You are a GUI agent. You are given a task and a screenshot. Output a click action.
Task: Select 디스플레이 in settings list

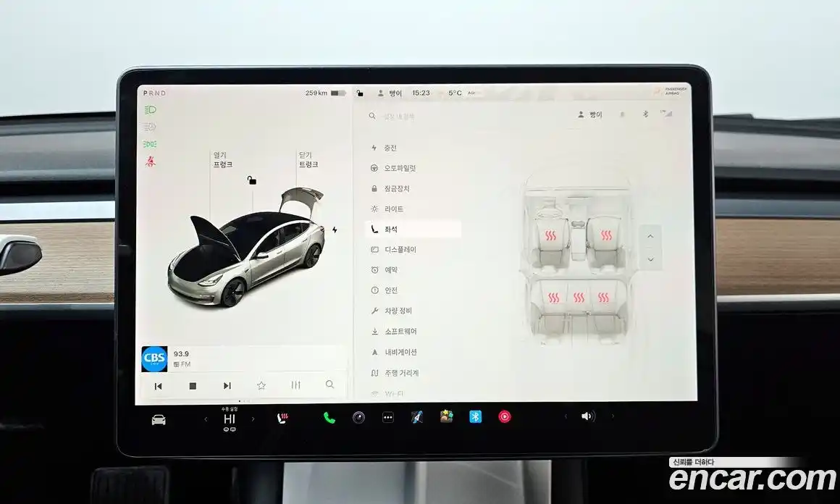400,250
